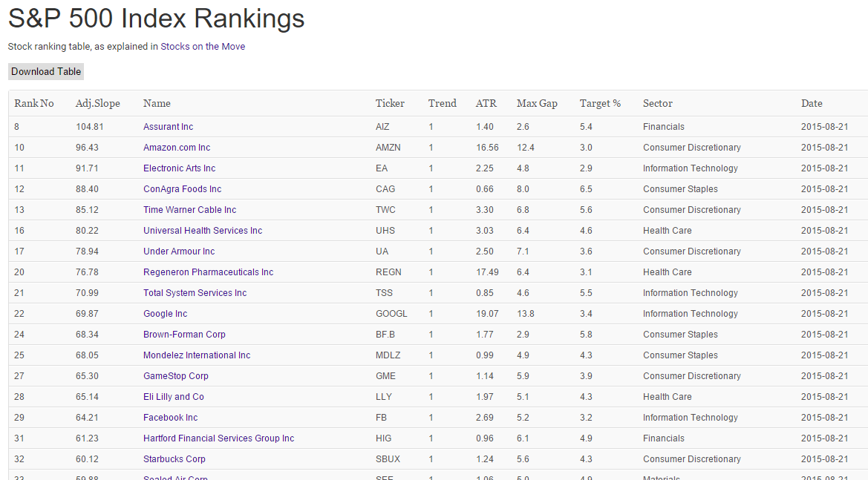The width and height of the screenshot is (868, 480).
Task: Visit the Under Armour Inc link
Action: [x=179, y=251]
